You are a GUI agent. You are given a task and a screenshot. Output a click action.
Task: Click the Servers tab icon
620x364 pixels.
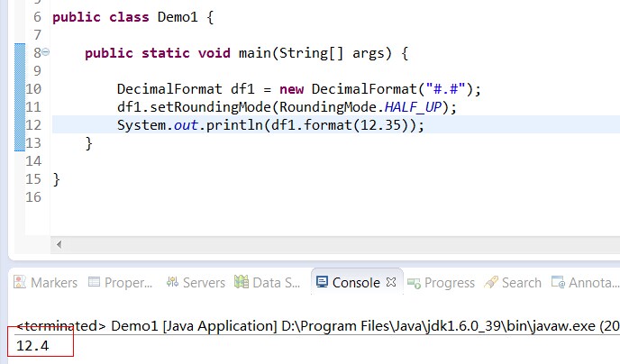click(172, 282)
